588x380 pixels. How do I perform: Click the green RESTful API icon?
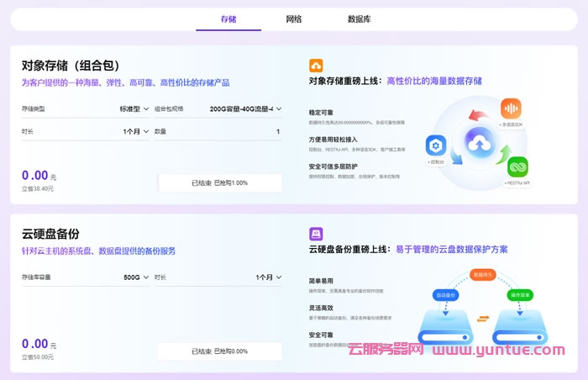(517, 166)
